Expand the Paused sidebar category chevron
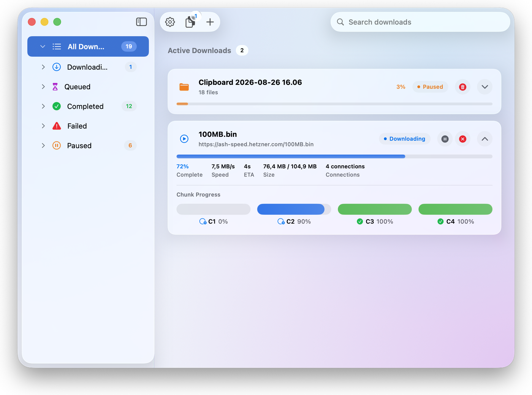Screen dimensions: 532x395 43,146
